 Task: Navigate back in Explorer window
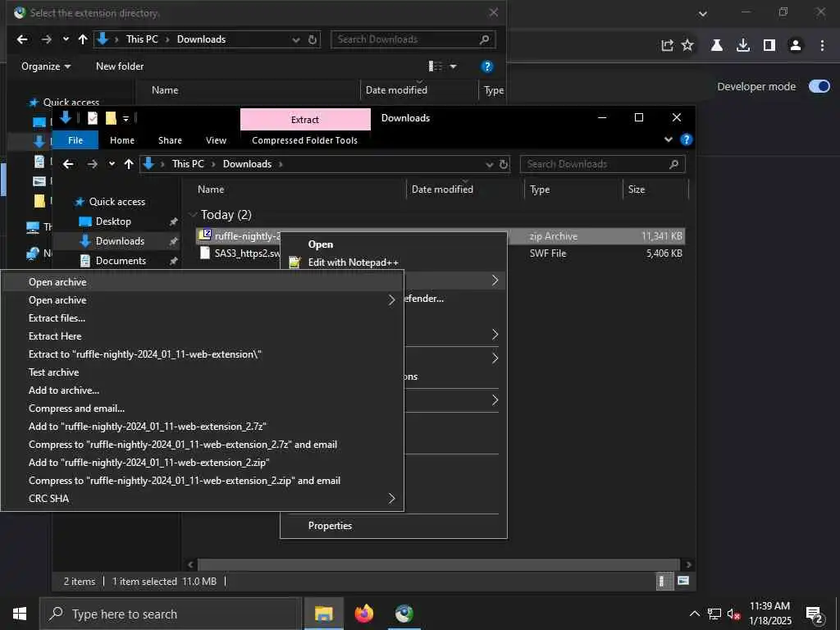pyautogui.click(x=68, y=164)
